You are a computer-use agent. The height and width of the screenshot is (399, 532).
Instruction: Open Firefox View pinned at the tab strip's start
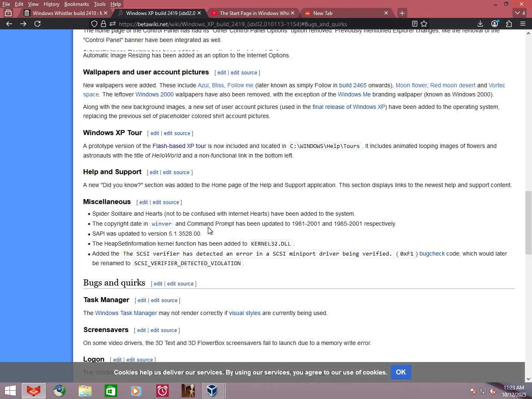[x=8, y=13]
